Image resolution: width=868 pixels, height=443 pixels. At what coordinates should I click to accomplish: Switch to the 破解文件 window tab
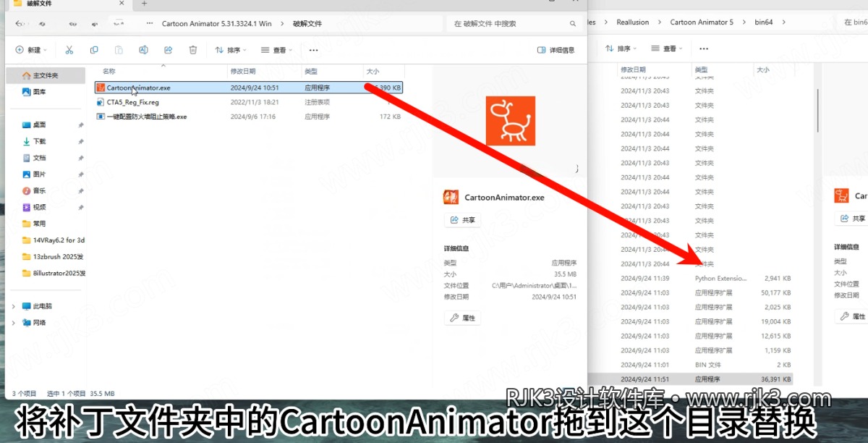tap(69, 4)
